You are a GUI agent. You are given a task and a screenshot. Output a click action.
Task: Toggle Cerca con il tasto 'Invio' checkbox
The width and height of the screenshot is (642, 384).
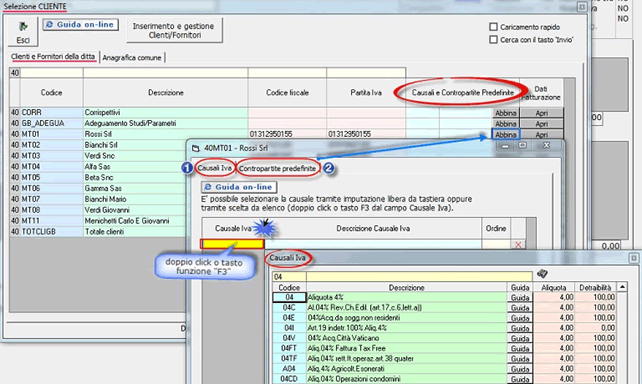(x=493, y=39)
